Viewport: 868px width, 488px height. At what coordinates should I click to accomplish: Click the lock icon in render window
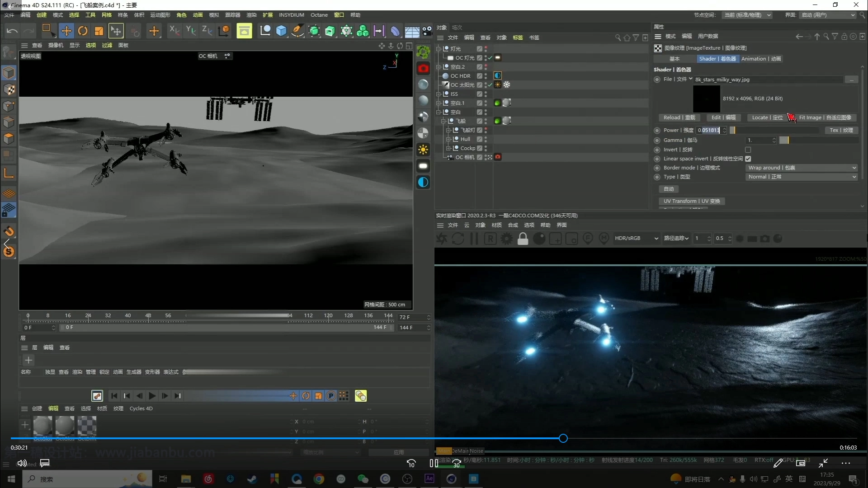pyautogui.click(x=523, y=239)
